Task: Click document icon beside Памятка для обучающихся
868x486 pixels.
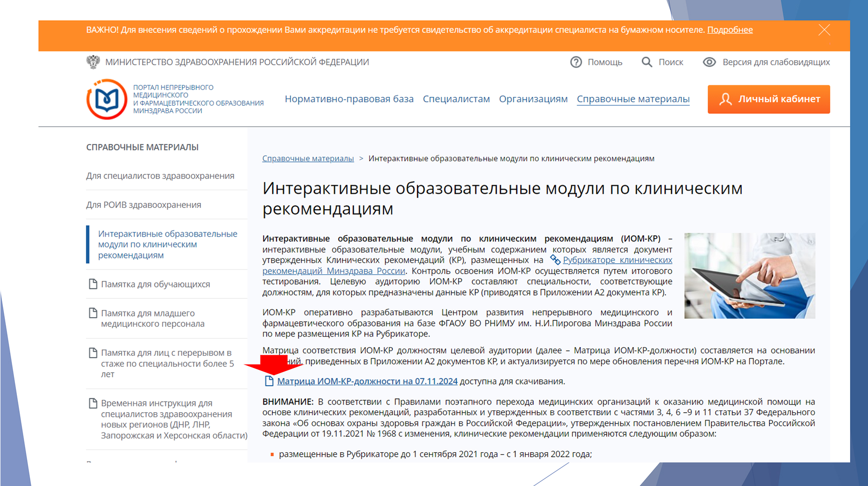Action: 93,284
